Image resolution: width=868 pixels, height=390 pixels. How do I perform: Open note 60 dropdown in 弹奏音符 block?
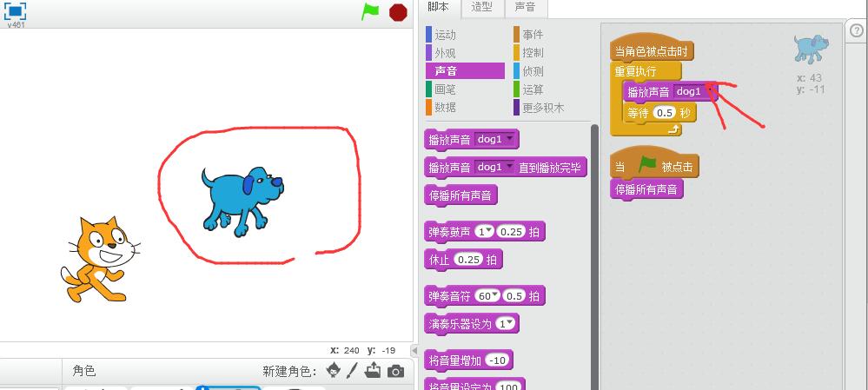click(x=496, y=296)
